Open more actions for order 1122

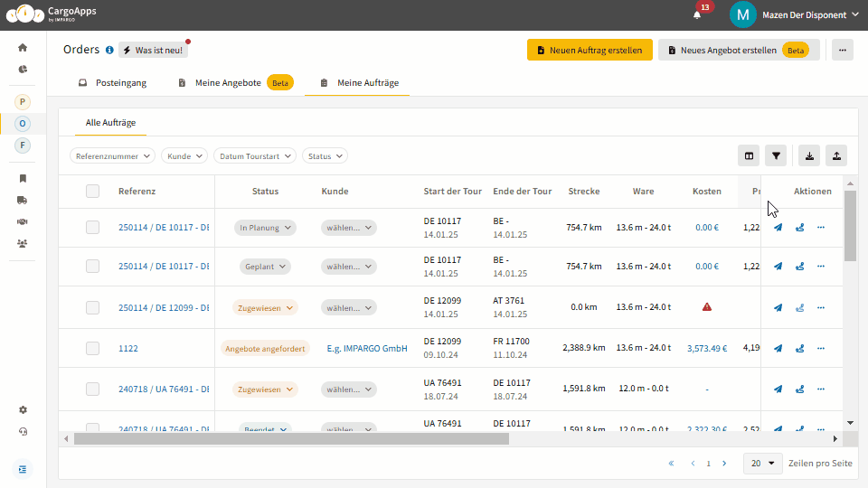(x=821, y=348)
